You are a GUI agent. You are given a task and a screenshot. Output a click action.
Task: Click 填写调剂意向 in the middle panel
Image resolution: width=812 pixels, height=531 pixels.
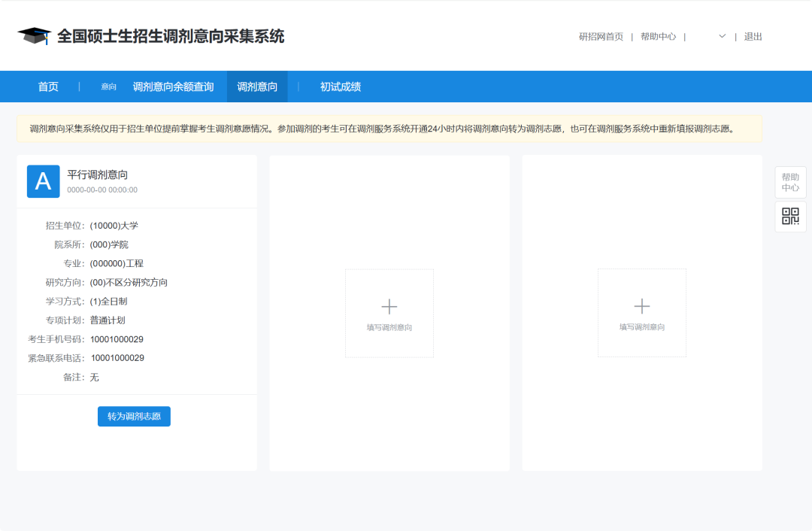coord(389,326)
